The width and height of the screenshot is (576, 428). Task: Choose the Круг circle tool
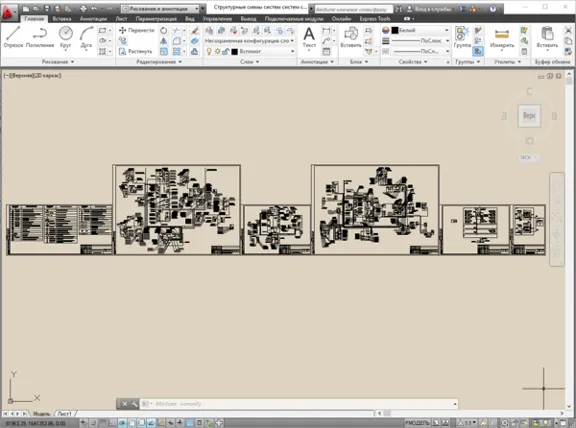click(65, 37)
